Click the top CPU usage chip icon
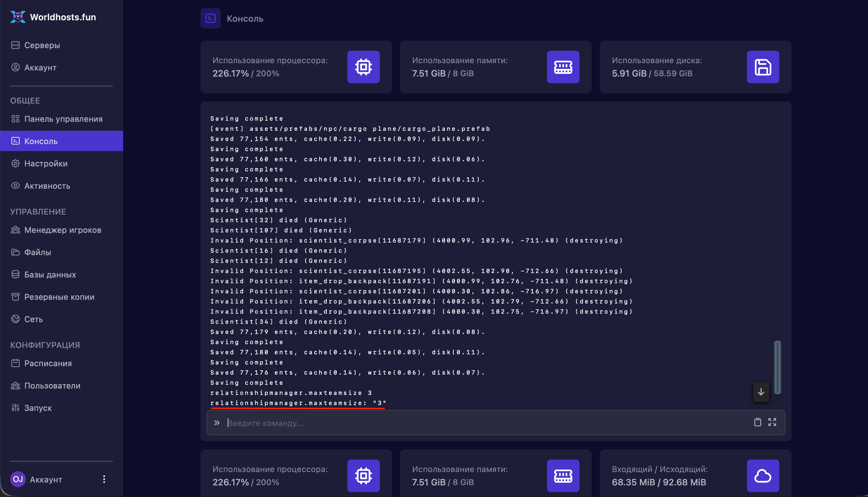This screenshot has height=497, width=868. (x=363, y=67)
